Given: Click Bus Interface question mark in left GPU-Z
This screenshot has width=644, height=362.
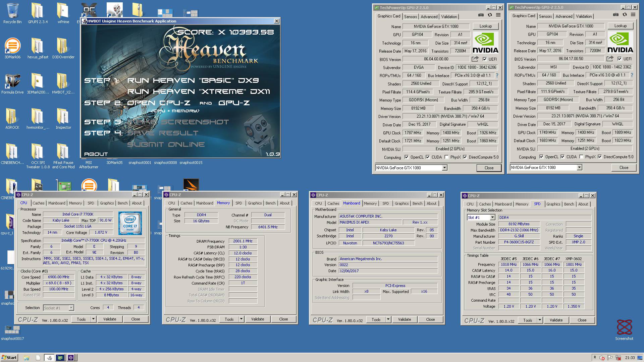Looking at the screenshot, I should click(x=497, y=75).
